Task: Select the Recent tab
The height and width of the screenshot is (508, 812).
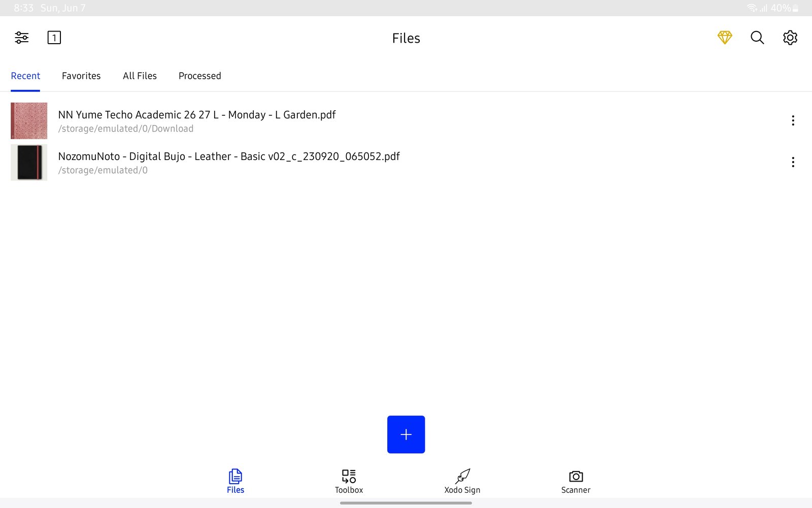Action: click(x=25, y=76)
